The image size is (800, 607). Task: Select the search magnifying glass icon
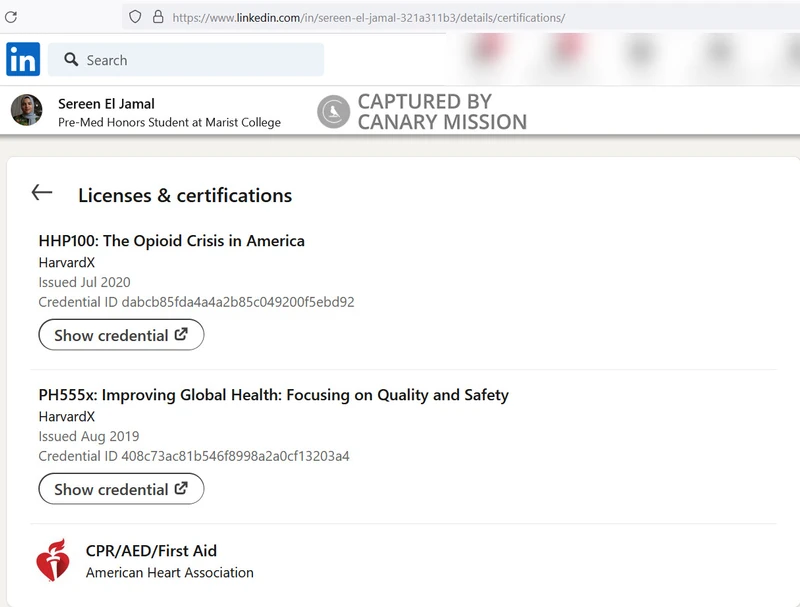69,60
